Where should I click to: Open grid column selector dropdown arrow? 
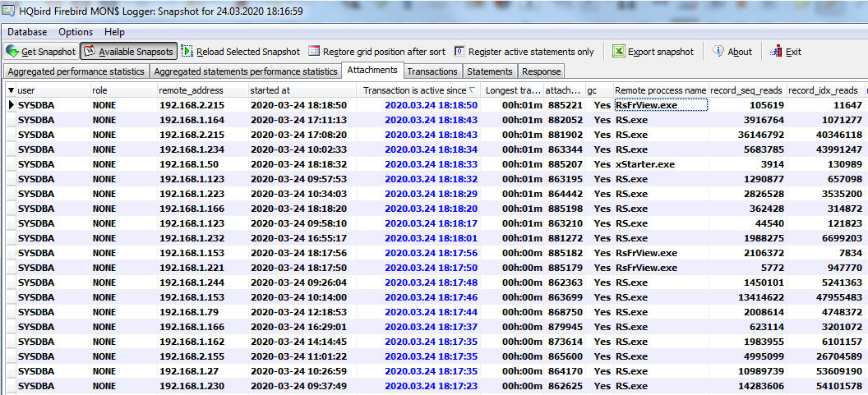pyautogui.click(x=11, y=90)
